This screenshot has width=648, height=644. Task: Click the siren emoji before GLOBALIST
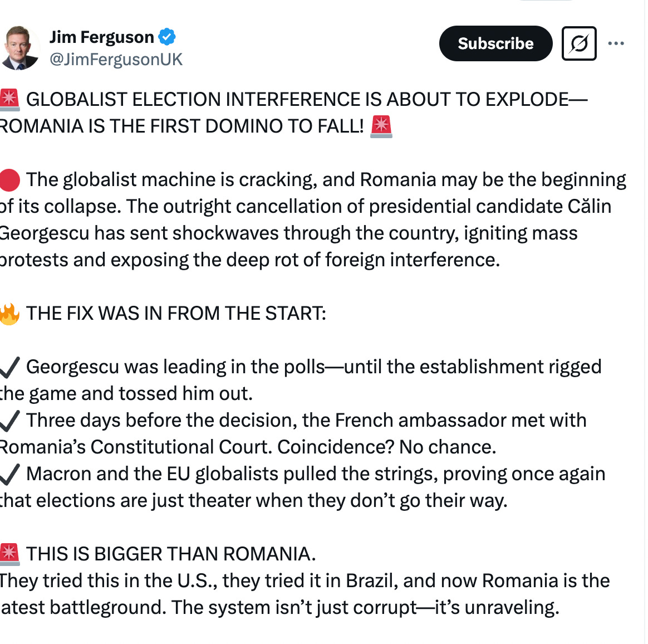point(9,100)
